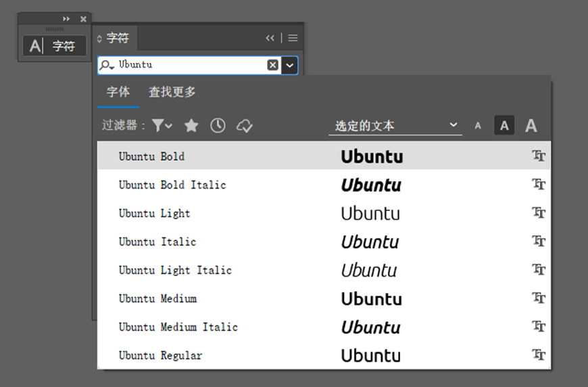The width and height of the screenshot is (588, 387).
Task: Clear the Ubuntu font search text
Action: [272, 65]
